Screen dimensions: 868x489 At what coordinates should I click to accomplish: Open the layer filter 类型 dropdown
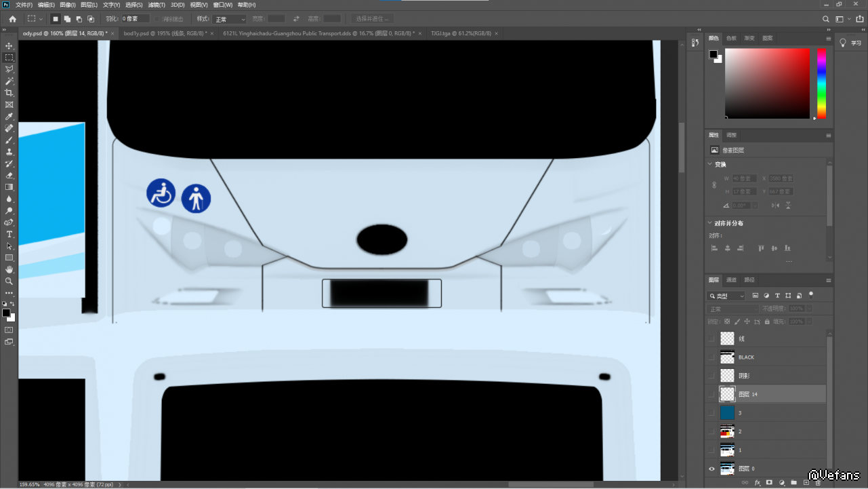[x=726, y=296]
